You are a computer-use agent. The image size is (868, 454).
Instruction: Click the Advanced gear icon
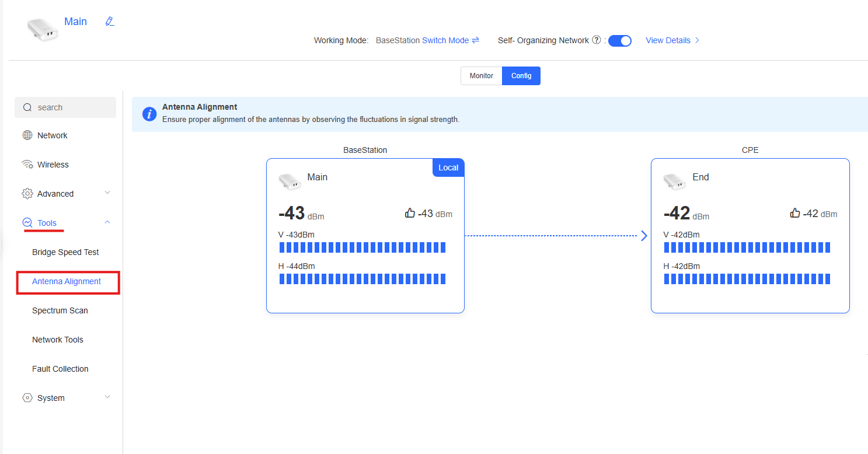point(27,194)
